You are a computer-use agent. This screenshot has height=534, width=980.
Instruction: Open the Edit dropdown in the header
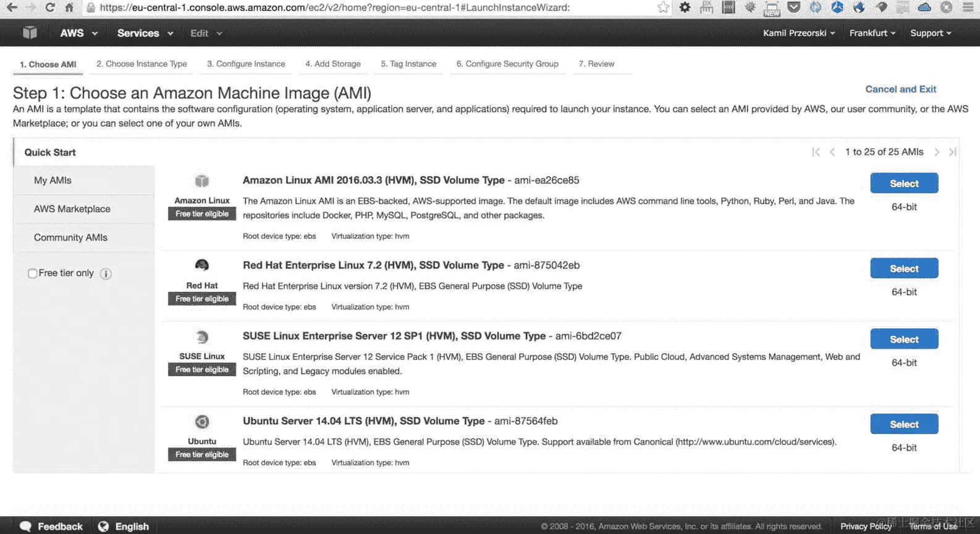(x=206, y=33)
